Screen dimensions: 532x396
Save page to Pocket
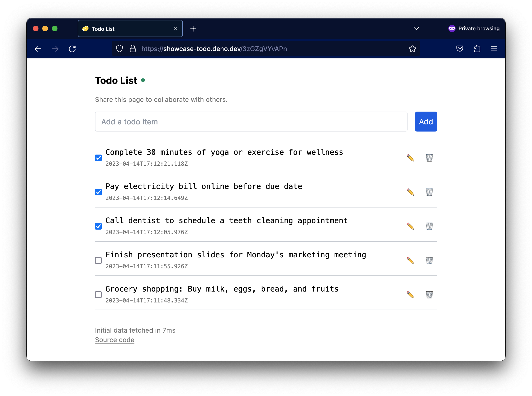459,49
